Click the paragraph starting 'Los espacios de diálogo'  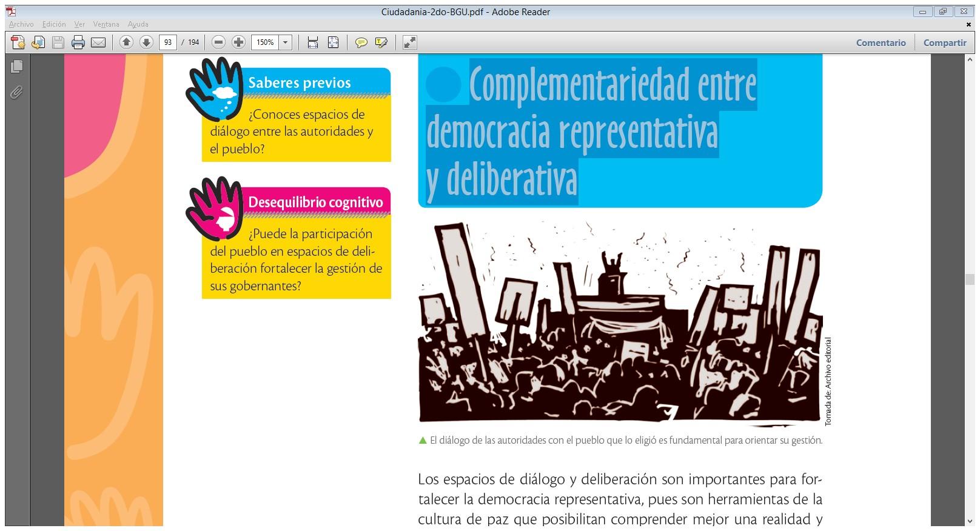coord(620,499)
